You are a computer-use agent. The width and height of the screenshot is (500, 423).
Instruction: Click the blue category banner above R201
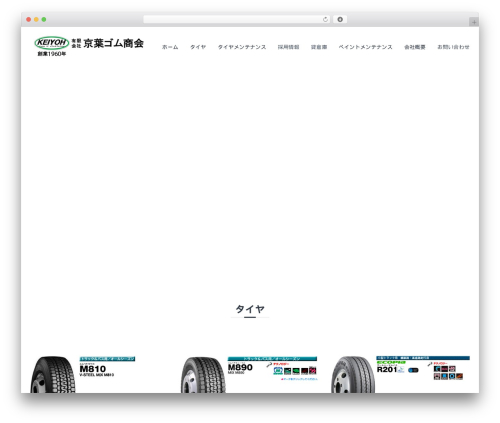point(423,358)
